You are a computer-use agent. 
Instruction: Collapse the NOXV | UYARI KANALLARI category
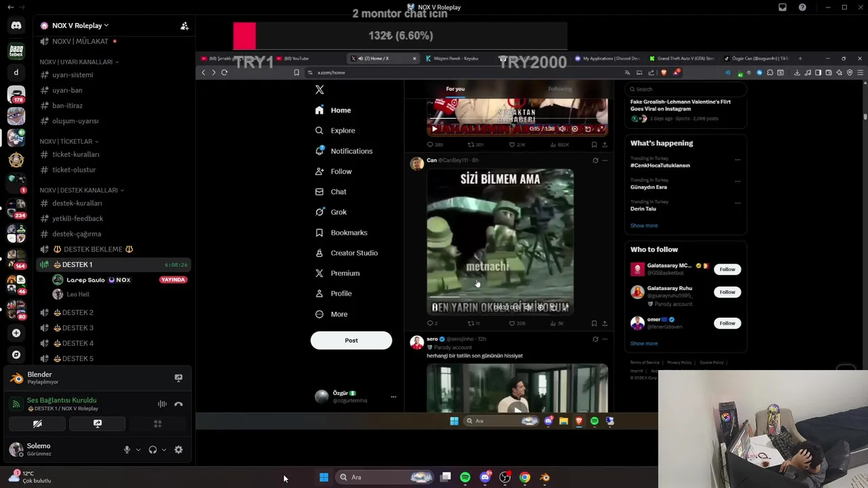pyautogui.click(x=79, y=62)
